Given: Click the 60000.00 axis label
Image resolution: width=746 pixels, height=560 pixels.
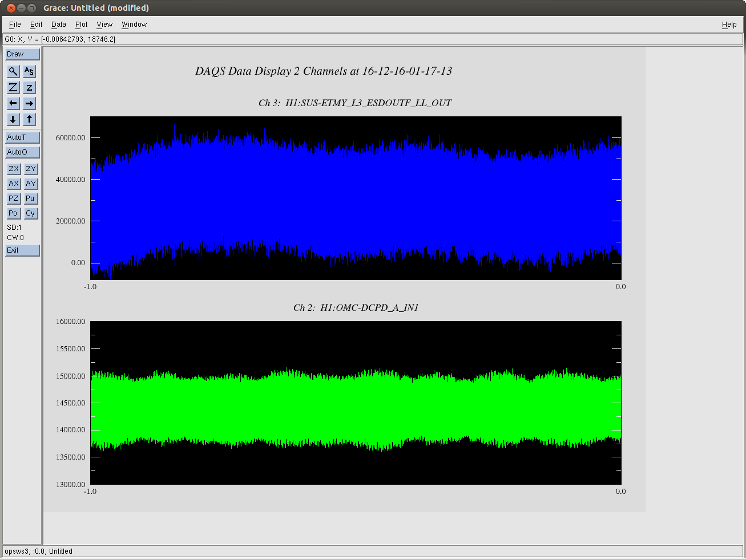Looking at the screenshot, I should [70, 138].
